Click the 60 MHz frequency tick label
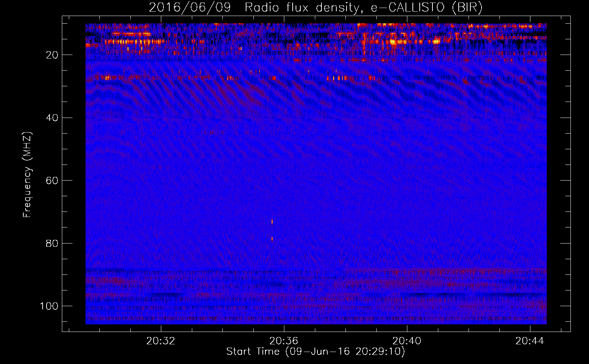The width and height of the screenshot is (589, 364). 52,181
